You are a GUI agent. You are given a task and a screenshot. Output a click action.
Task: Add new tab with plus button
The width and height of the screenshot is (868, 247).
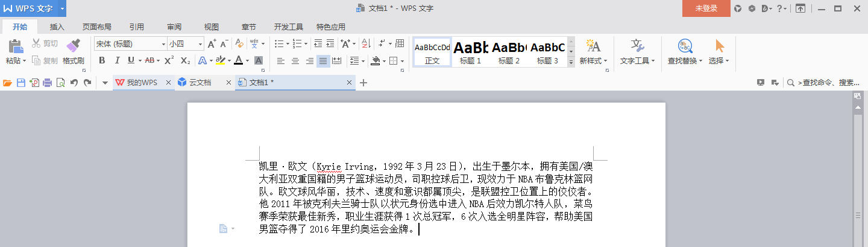click(363, 83)
